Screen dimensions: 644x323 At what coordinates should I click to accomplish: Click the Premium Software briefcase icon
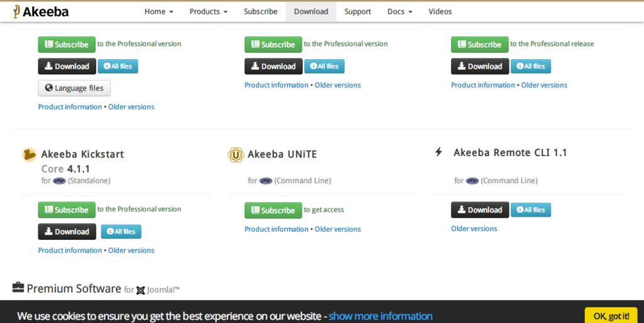(x=18, y=288)
